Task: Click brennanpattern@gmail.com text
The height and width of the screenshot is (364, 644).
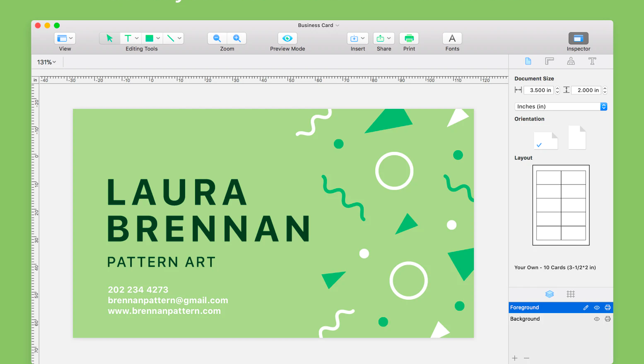Action: [x=168, y=300]
